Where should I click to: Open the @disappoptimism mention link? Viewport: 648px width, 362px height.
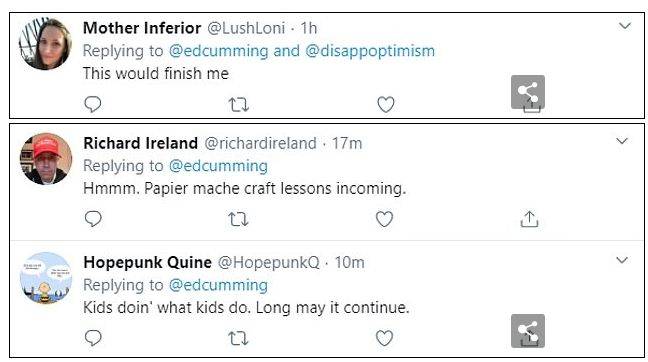pyautogui.click(x=370, y=51)
